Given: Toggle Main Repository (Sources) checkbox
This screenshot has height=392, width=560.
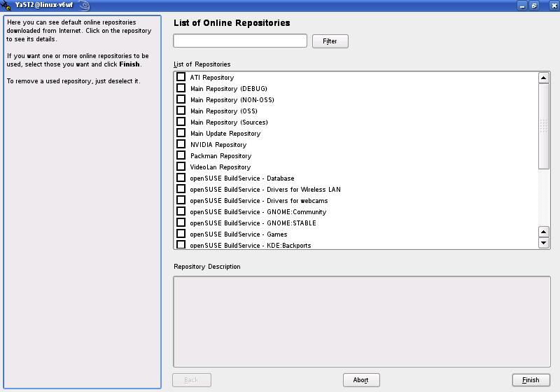Looking at the screenshot, I should (x=181, y=122).
